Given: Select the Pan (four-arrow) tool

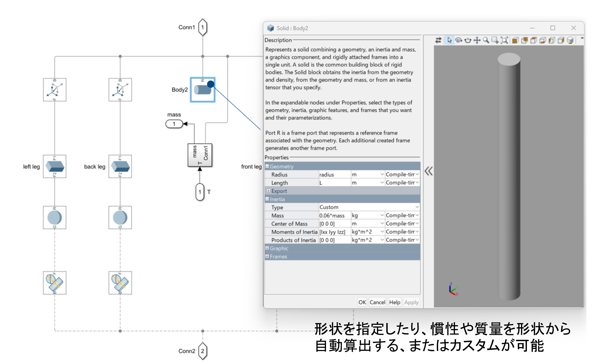Looking at the screenshot, I should pos(477,40).
